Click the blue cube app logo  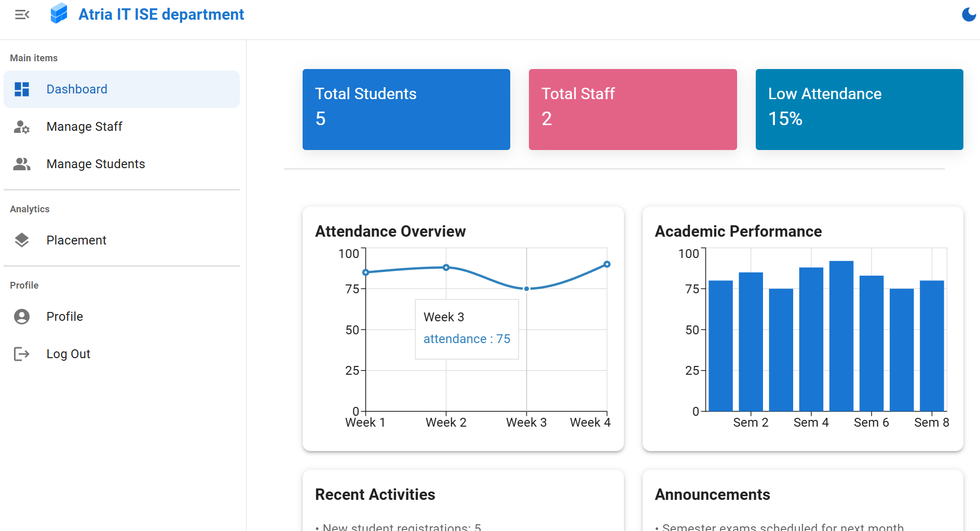pyautogui.click(x=59, y=13)
